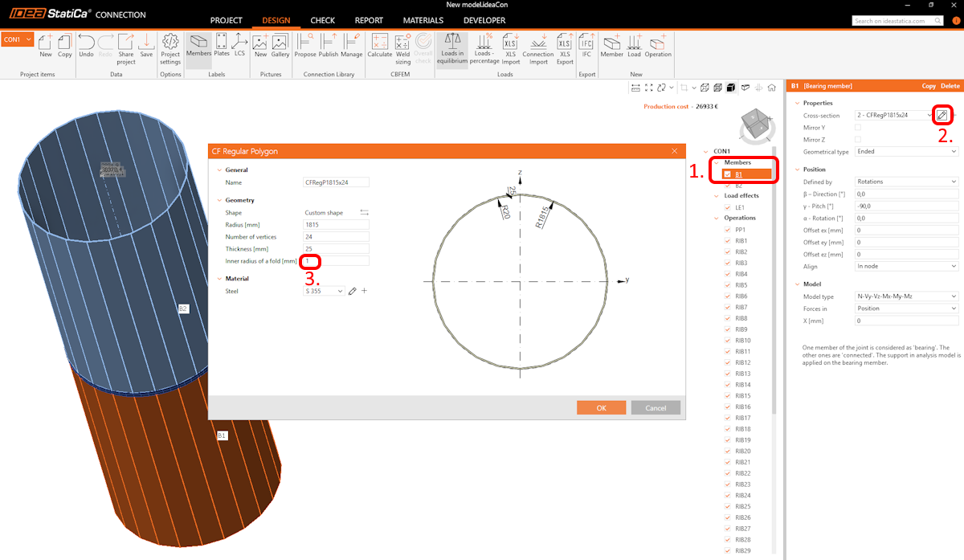Open the MATERIALS tab
The image size is (964, 560).
pos(423,20)
